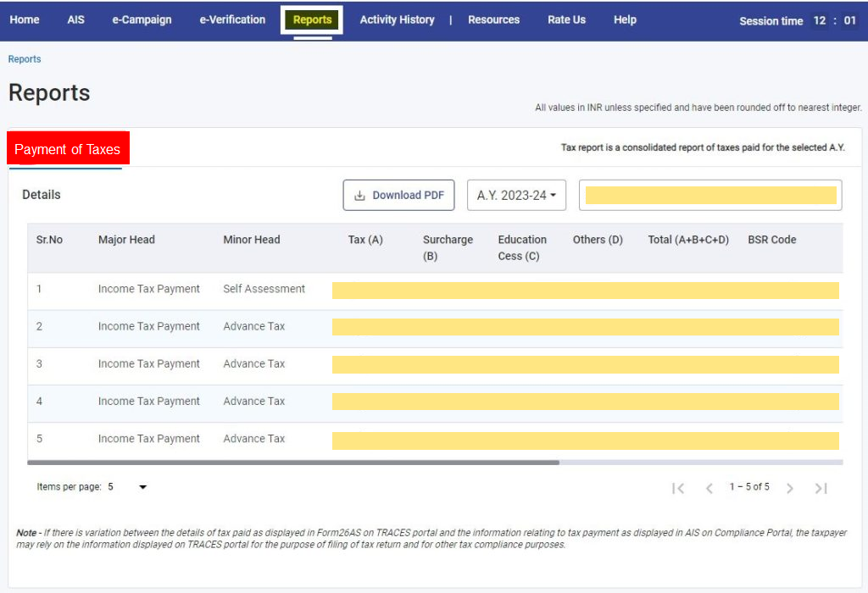
Task: Jump to last page of results
Action: [x=821, y=488]
